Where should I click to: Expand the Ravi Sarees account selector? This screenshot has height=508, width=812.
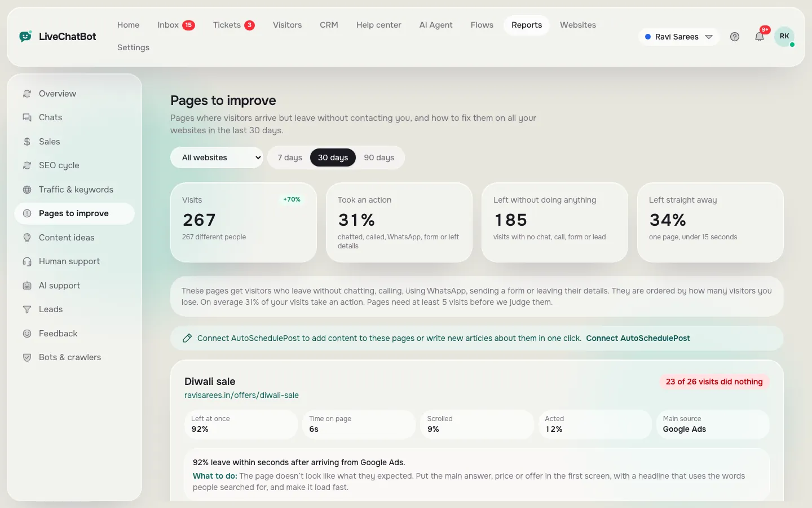point(679,37)
